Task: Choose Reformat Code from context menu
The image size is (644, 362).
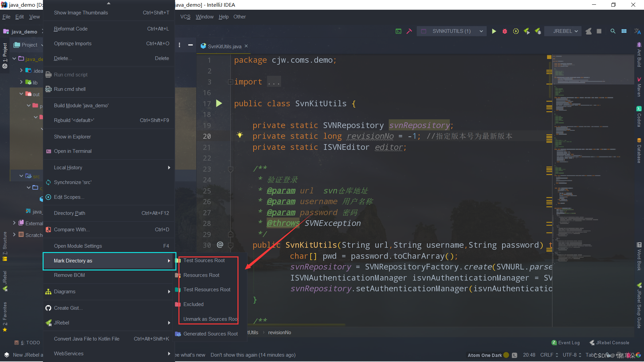Action: pos(71,29)
